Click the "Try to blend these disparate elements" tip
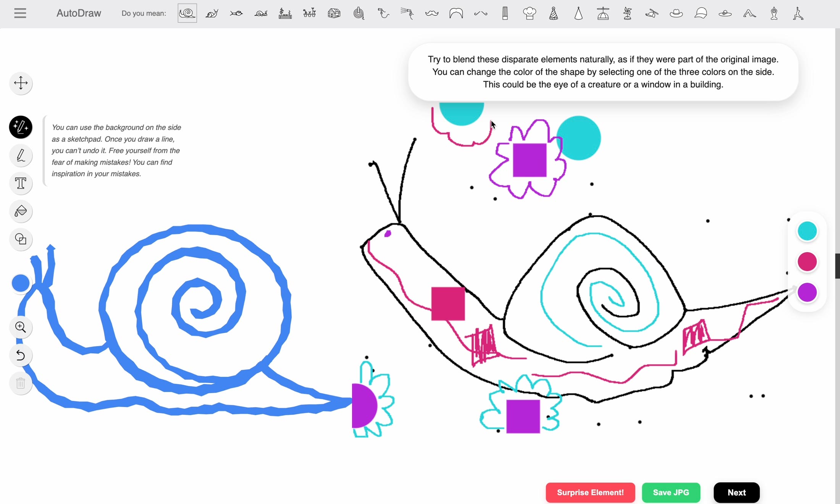The height and width of the screenshot is (504, 840). (603, 72)
